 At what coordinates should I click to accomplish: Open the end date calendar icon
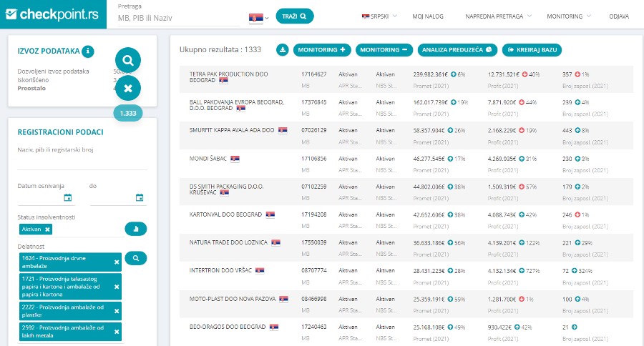(140, 198)
